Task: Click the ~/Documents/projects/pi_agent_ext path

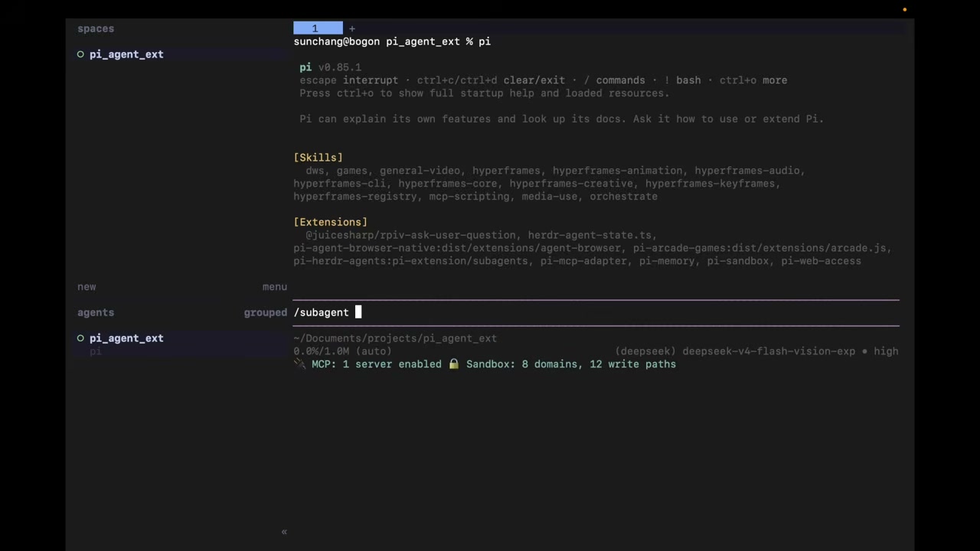Action: (395, 338)
